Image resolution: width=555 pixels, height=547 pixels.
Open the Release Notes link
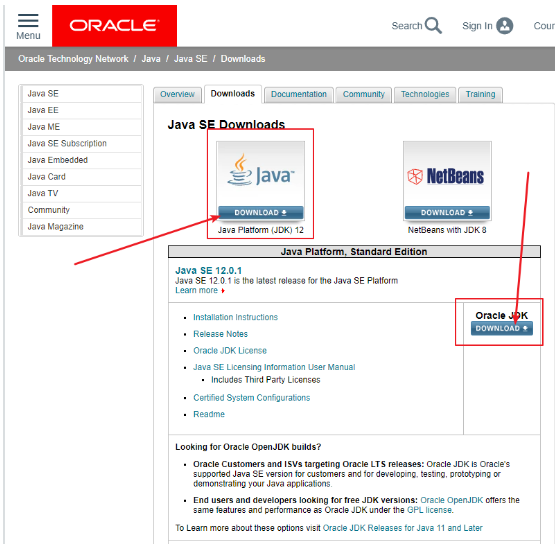[220, 334]
